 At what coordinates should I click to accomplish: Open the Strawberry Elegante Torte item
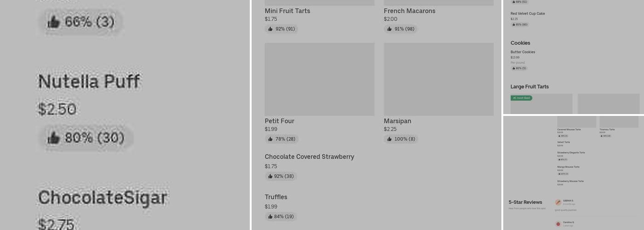pyautogui.click(x=571, y=153)
